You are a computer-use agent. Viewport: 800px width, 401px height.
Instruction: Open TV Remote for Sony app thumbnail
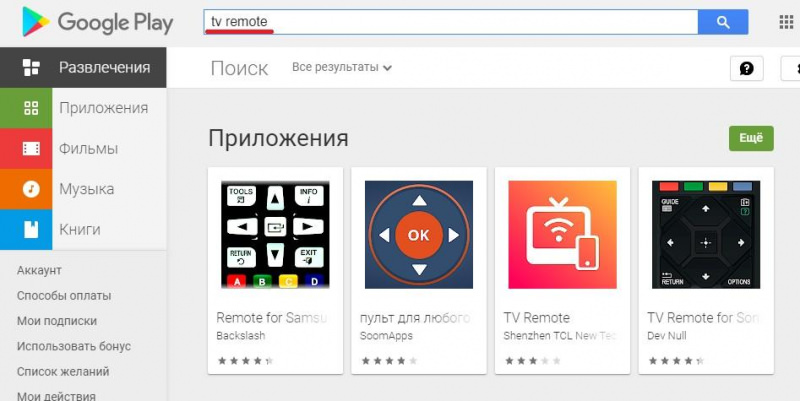706,234
